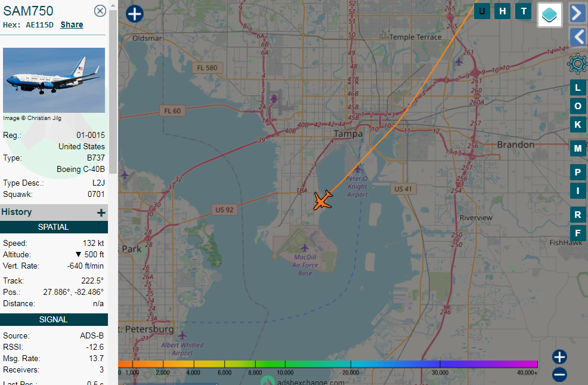
Task: Click the squawk value 0701
Action: click(x=96, y=195)
